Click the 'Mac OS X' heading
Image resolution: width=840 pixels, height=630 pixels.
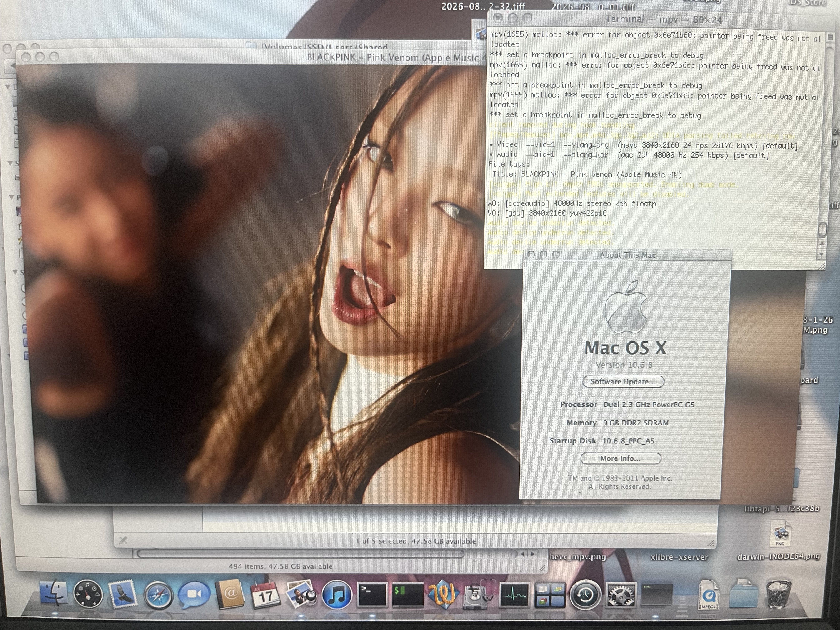625,347
